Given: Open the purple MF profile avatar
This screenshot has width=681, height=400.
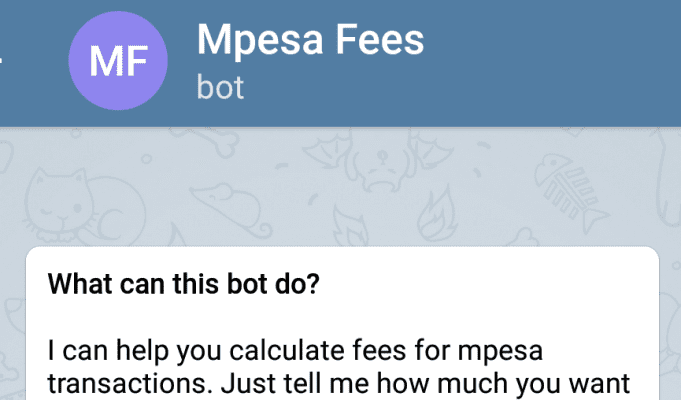Looking at the screenshot, I should tap(118, 61).
